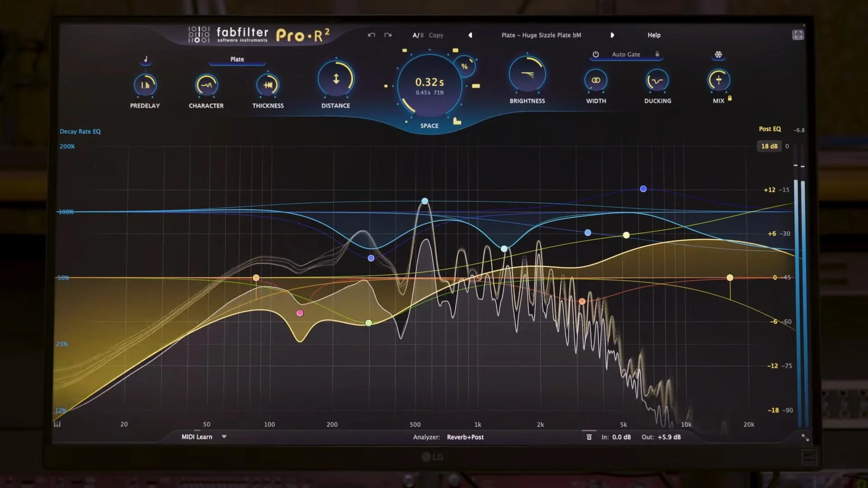This screenshot has height=488, width=868.
Task: Click the Copy button
Action: click(436, 35)
